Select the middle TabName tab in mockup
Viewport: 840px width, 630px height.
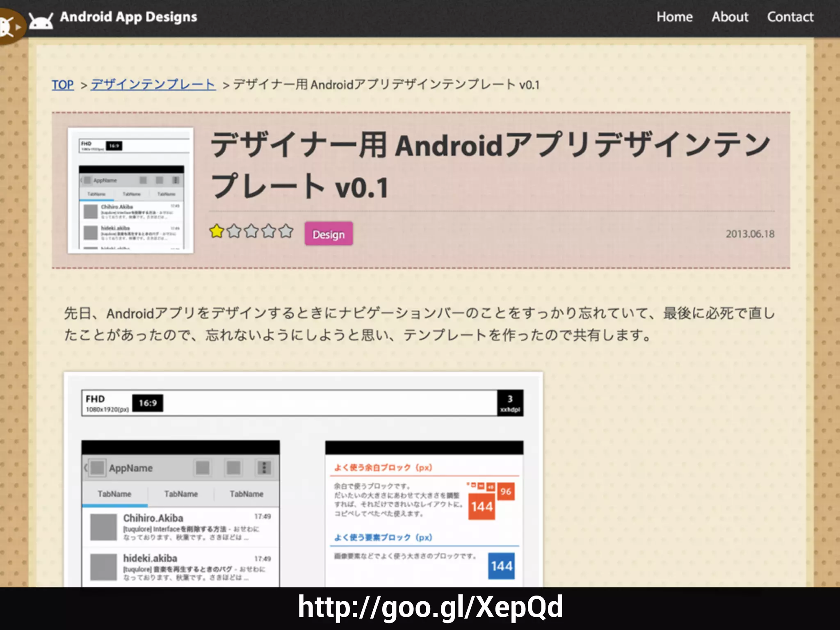point(181,494)
